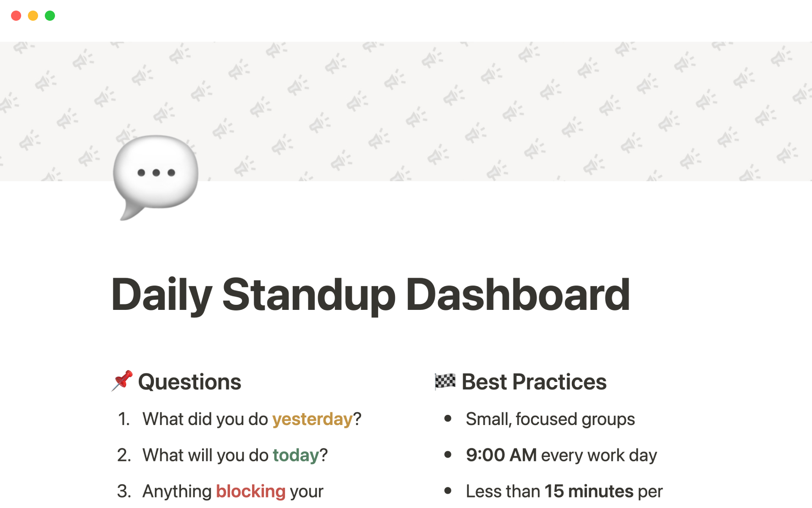This screenshot has width=812, height=508.
Task: Click the green fullscreen window button
Action: (x=50, y=16)
